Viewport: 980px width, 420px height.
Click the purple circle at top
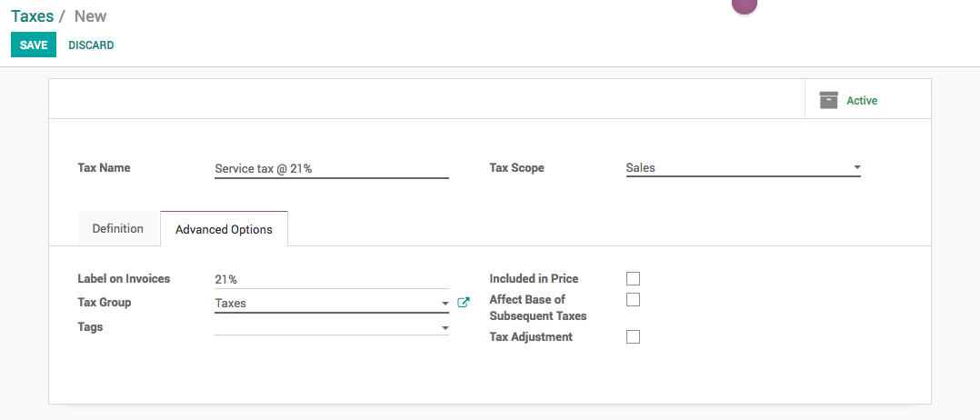point(745,5)
